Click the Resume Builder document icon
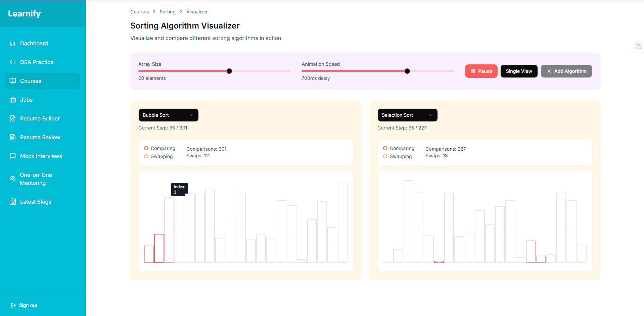644x316 pixels. [x=13, y=118]
